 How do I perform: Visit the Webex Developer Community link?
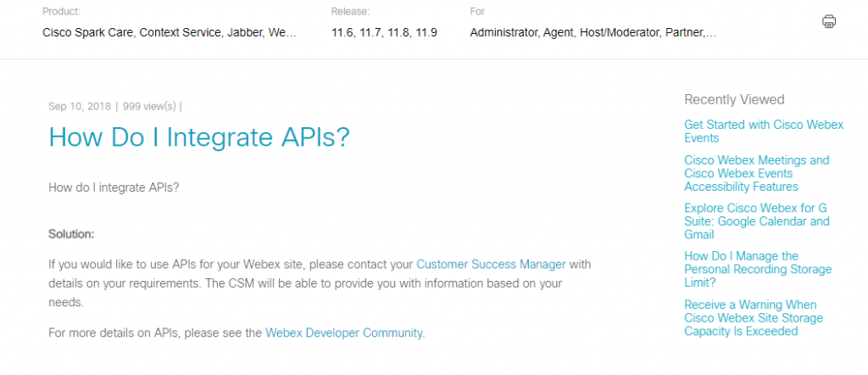tap(345, 333)
